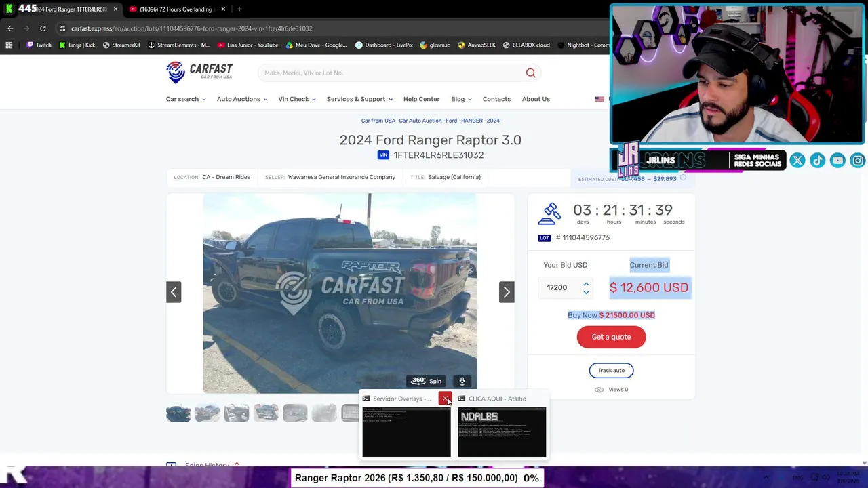Go back using the browser back arrow
The width and height of the screenshot is (868, 488).
pyautogui.click(x=10, y=28)
